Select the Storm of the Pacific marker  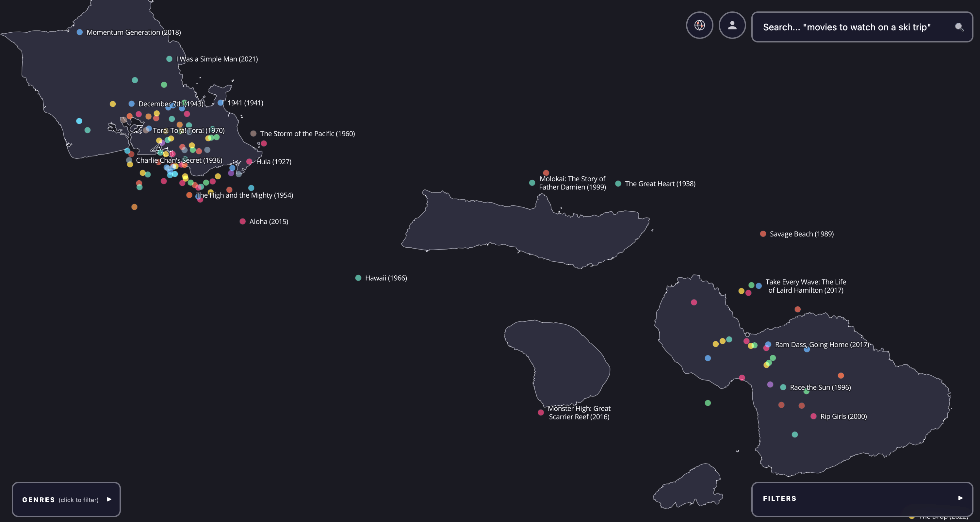(253, 134)
